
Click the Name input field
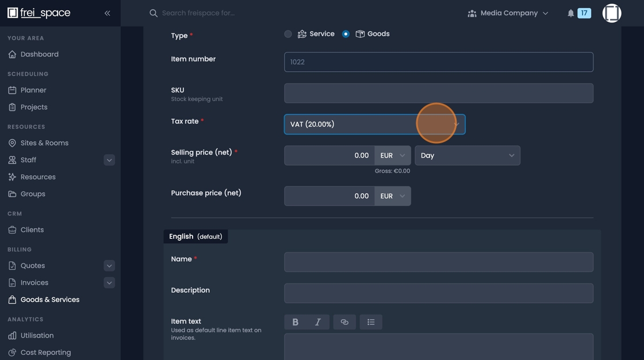pos(438,262)
